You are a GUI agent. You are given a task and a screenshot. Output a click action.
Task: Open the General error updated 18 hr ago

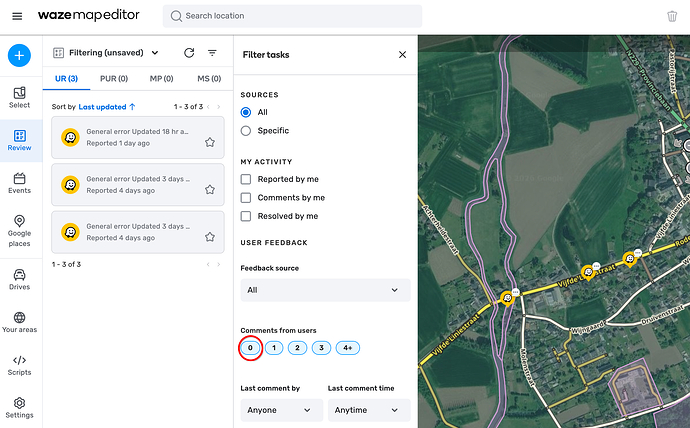coord(138,137)
